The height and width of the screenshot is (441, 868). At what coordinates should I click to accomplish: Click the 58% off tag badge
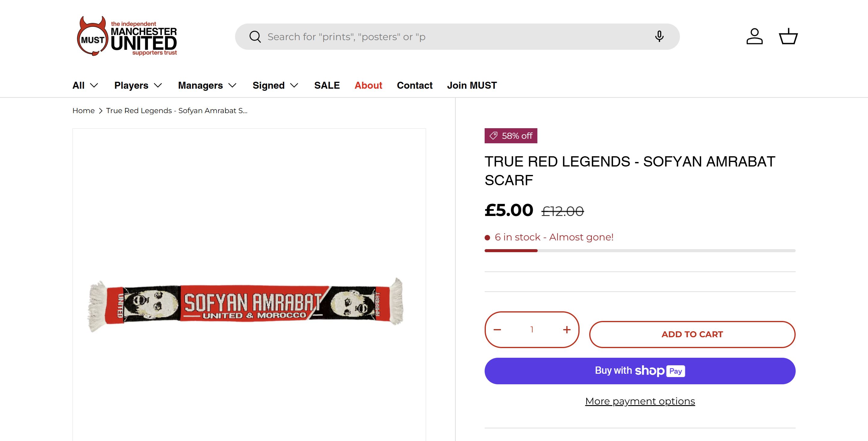point(511,136)
